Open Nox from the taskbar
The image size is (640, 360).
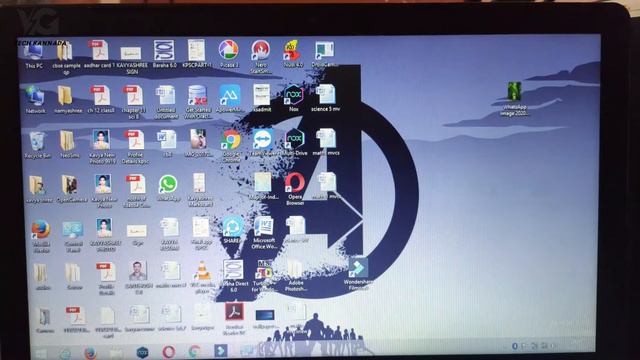[x=142, y=352]
